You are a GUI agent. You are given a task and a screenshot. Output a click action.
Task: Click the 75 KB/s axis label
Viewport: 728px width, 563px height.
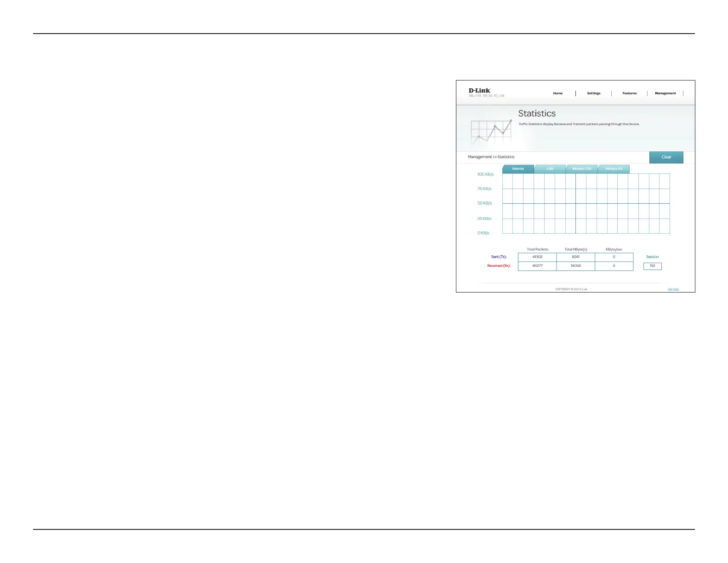pos(484,189)
